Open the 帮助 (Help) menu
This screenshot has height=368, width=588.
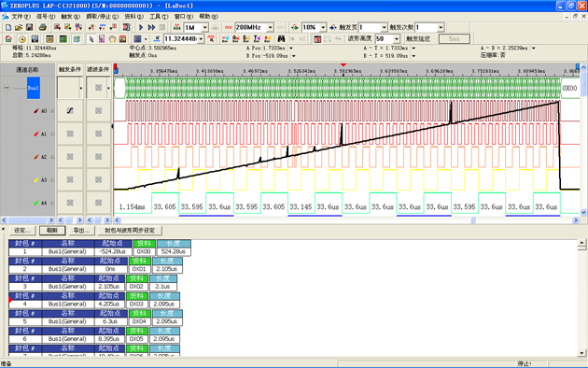click(208, 17)
